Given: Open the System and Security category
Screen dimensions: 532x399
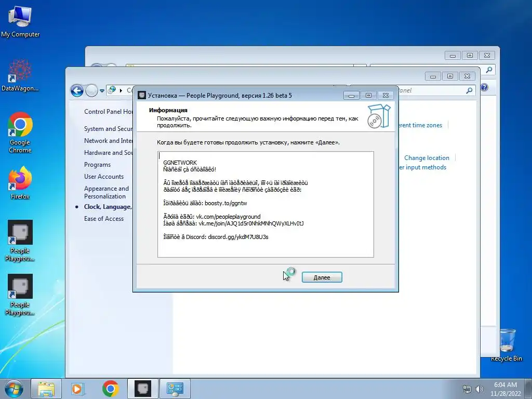Looking at the screenshot, I should [x=108, y=129].
